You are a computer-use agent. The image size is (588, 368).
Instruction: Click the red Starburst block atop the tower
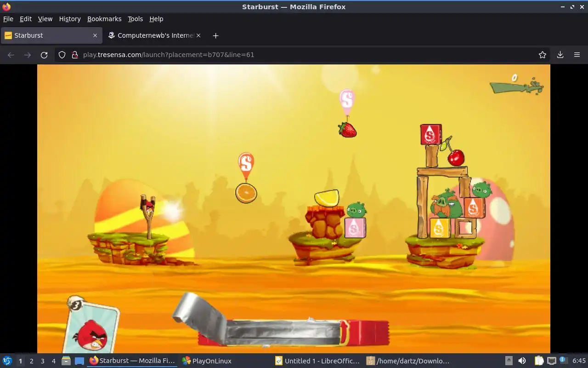(x=431, y=134)
